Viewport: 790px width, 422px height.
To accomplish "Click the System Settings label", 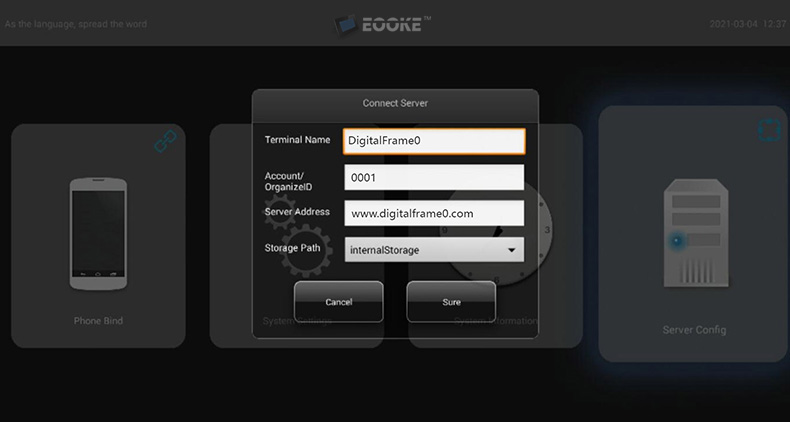I will pyautogui.click(x=297, y=321).
